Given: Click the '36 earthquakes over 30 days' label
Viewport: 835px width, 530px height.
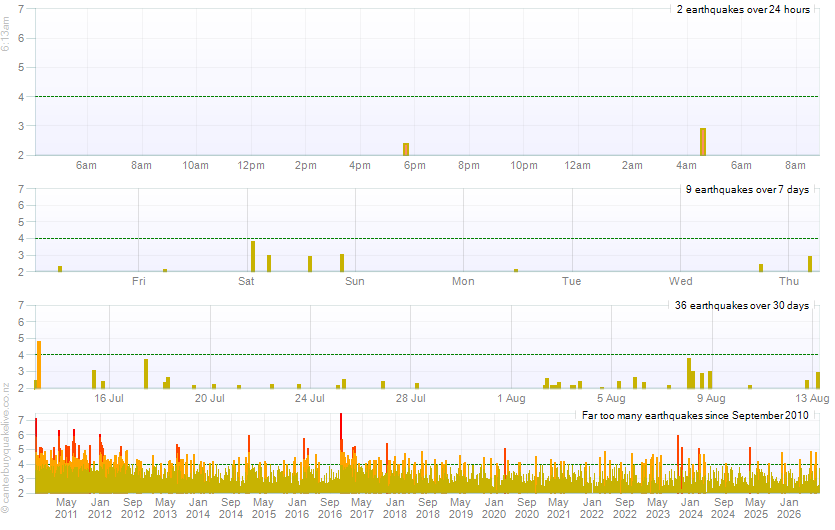Looking at the screenshot, I should pos(742,306).
